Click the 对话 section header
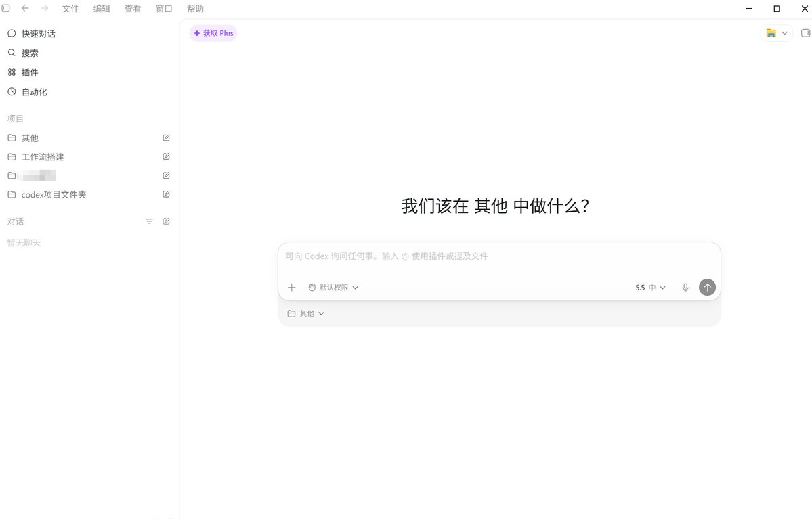The width and height of the screenshot is (812, 519). [x=15, y=221]
